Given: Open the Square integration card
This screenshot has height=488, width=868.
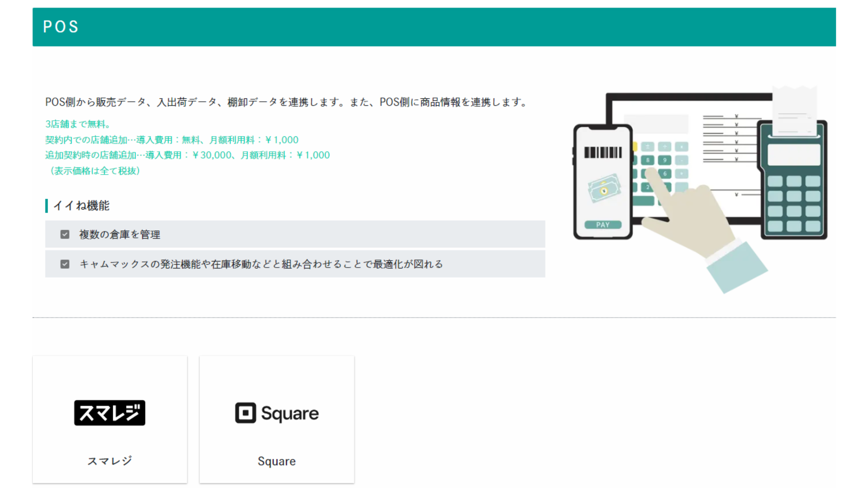Looking at the screenshot, I should pos(277,419).
